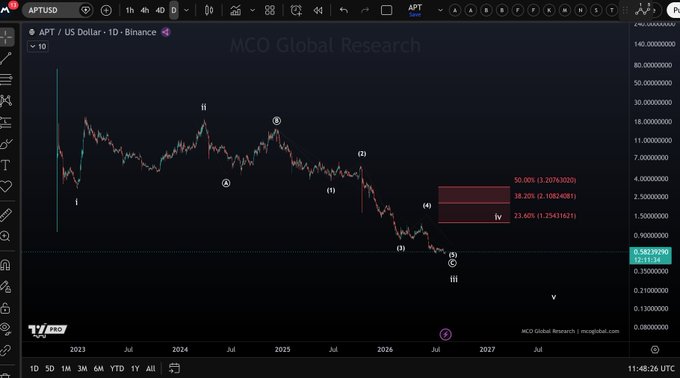Image resolution: width=680 pixels, height=378 pixels.
Task: Open the forecasting and measurement tools
Action: [x=6, y=123]
